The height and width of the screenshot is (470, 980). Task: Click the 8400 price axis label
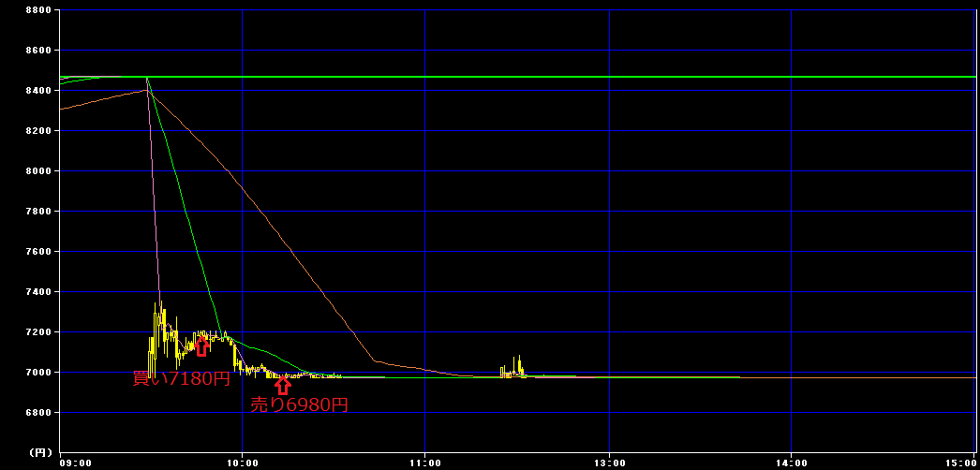pos(40,91)
